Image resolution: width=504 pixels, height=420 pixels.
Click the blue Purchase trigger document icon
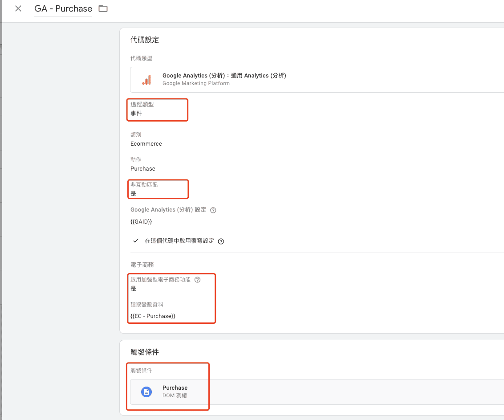146,391
